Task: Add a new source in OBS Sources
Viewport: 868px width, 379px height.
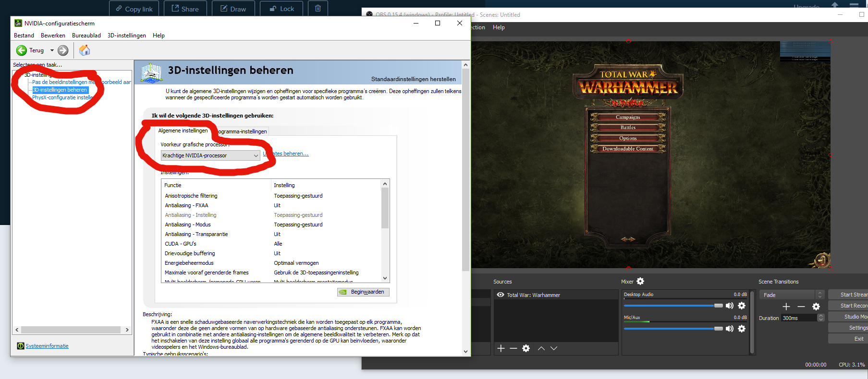Action: coord(501,348)
